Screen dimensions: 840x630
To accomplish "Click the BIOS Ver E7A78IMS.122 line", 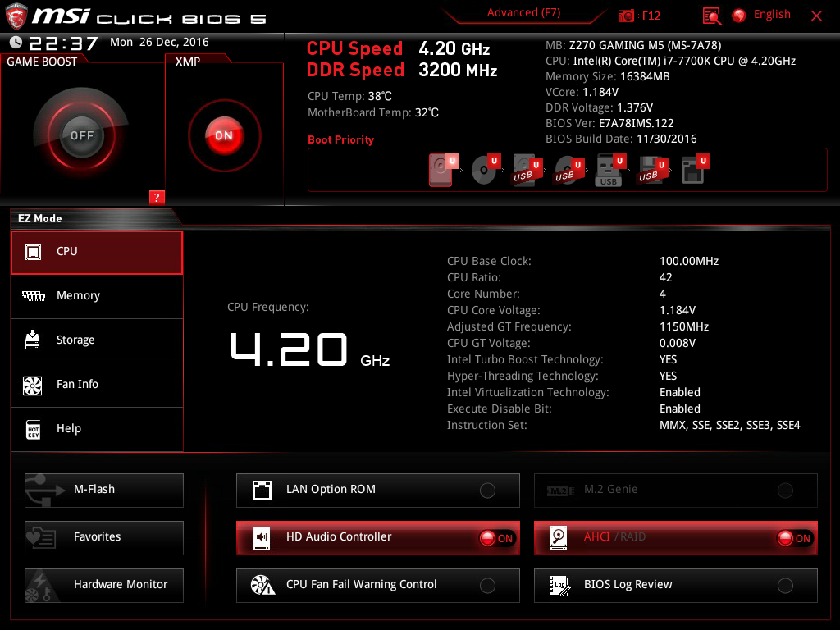I will tap(609, 123).
